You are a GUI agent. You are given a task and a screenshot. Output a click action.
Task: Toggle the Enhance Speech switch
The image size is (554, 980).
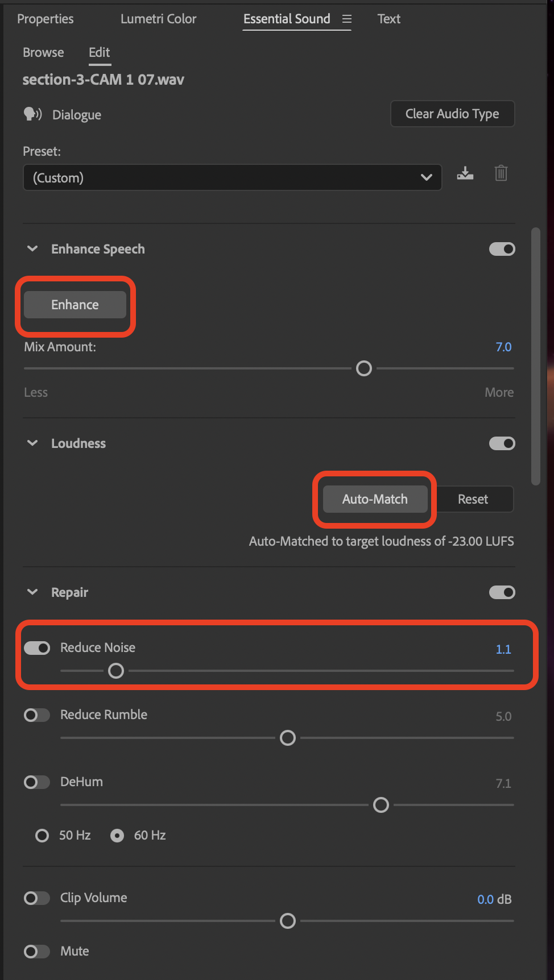(x=502, y=249)
